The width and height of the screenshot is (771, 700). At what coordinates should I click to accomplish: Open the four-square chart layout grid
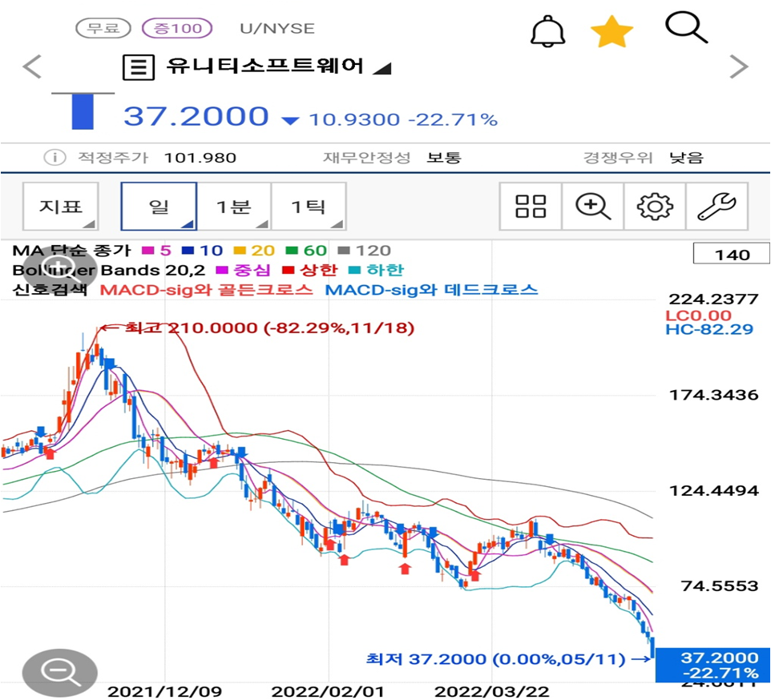(531, 207)
